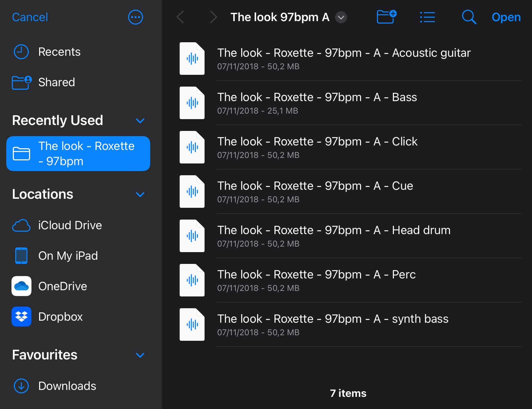
Task: Select The look - Roxette - 97bpm folder
Action: 78,153
